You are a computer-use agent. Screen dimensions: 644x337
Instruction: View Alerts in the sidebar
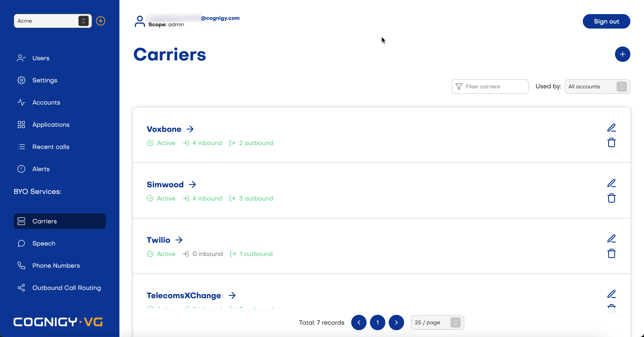(x=59, y=169)
